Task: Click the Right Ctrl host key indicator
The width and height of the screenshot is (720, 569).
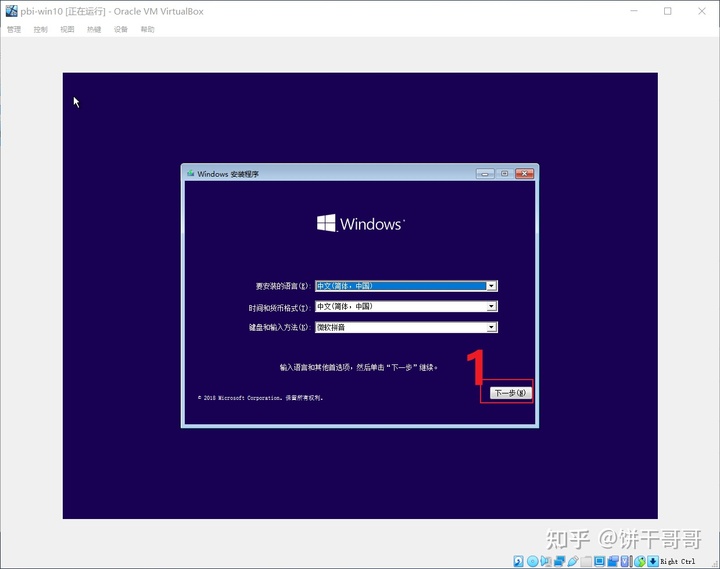Action: click(x=678, y=562)
